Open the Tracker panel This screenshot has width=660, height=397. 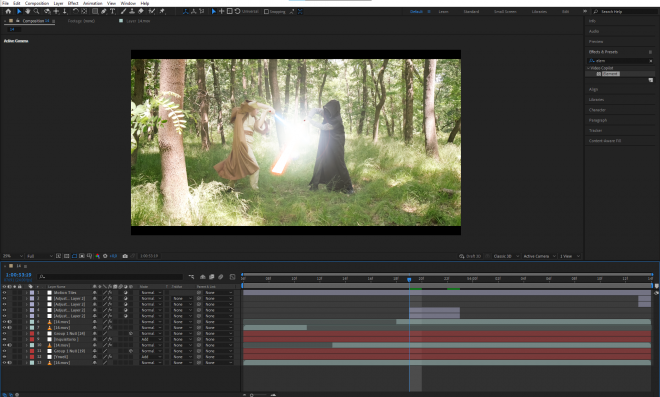[x=595, y=131]
